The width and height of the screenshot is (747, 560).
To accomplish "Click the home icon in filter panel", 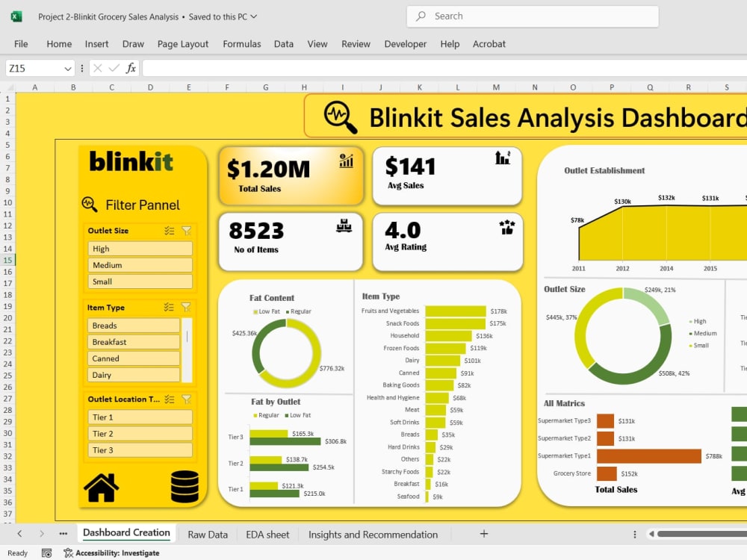I will pos(101,488).
